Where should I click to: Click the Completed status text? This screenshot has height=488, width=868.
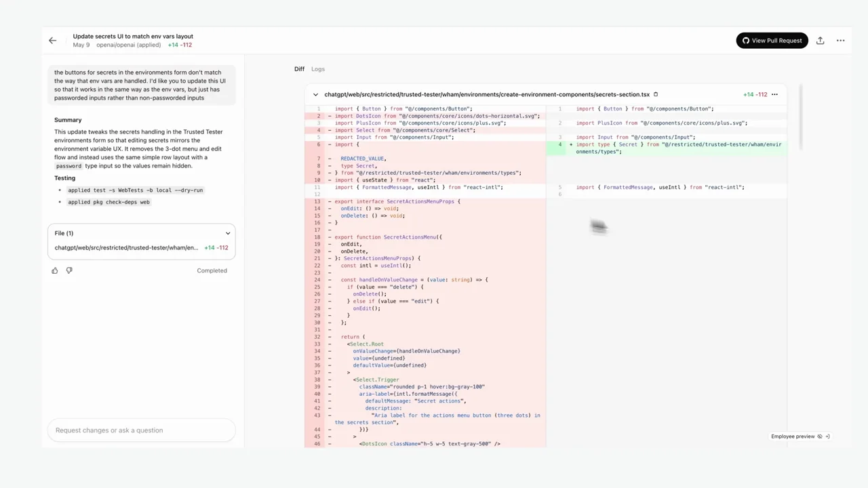coord(212,270)
